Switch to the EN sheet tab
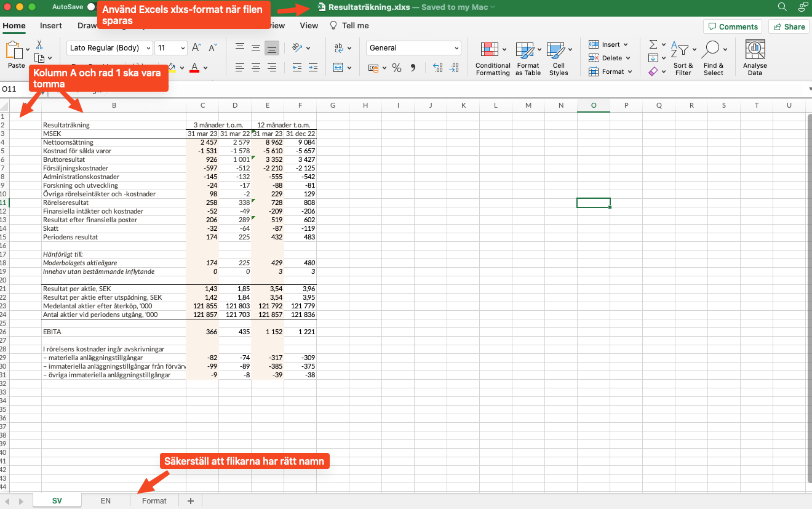The image size is (812, 509). [x=106, y=501]
